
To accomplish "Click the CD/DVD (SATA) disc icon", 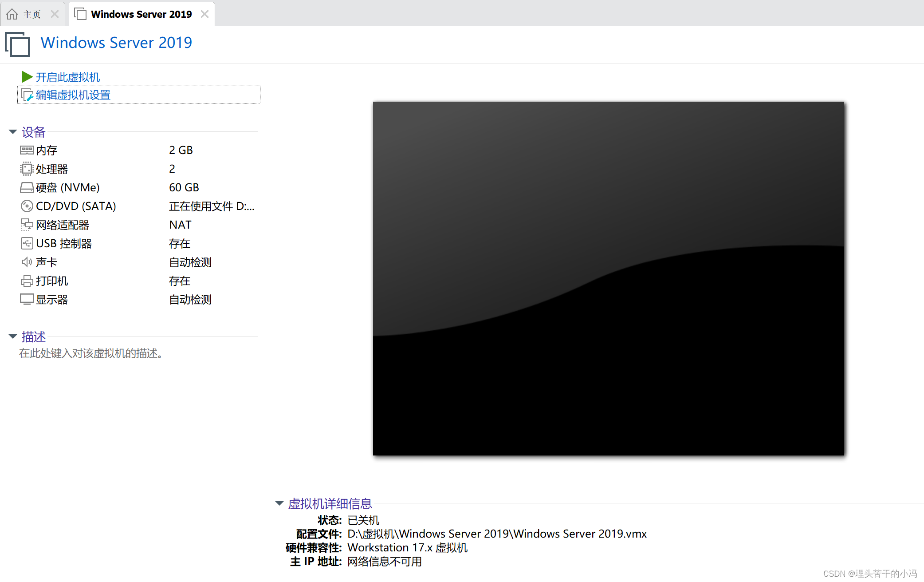I will (x=27, y=206).
